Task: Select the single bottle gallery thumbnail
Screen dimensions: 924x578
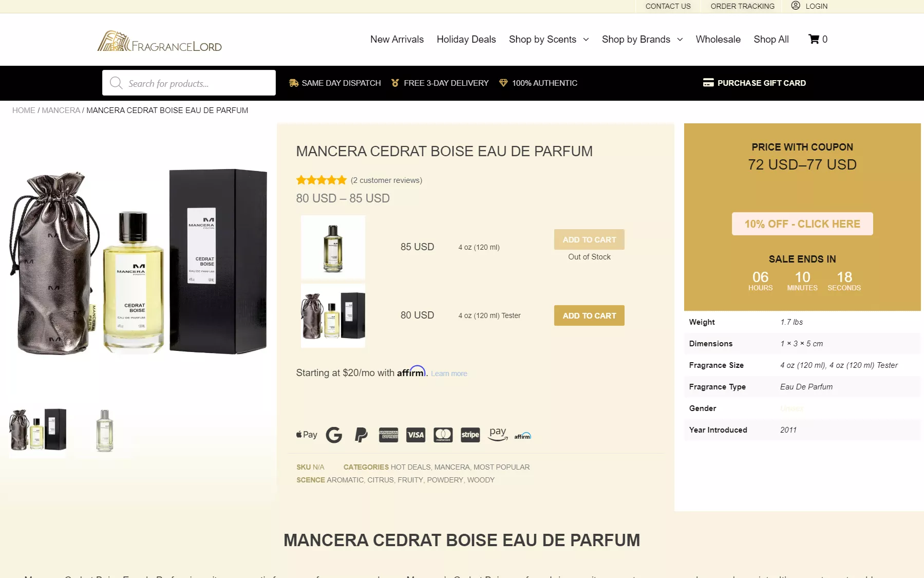Action: pyautogui.click(x=105, y=431)
